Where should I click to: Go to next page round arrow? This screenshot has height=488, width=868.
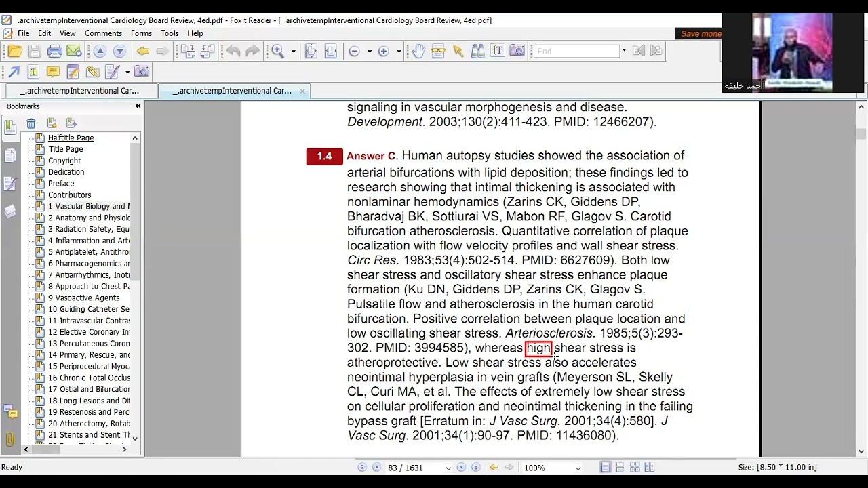pos(119,52)
